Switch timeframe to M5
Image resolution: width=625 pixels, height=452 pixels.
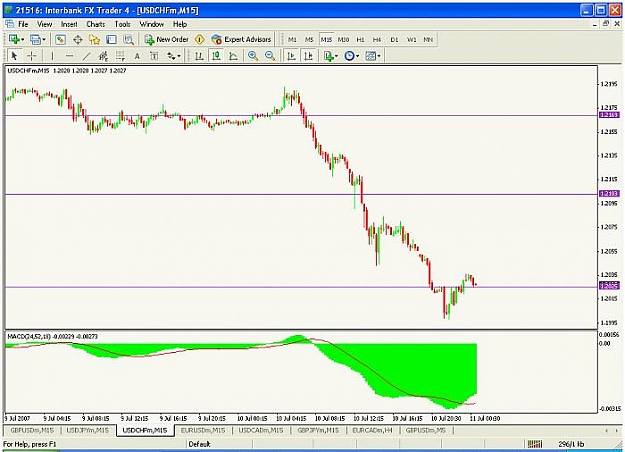click(x=309, y=39)
